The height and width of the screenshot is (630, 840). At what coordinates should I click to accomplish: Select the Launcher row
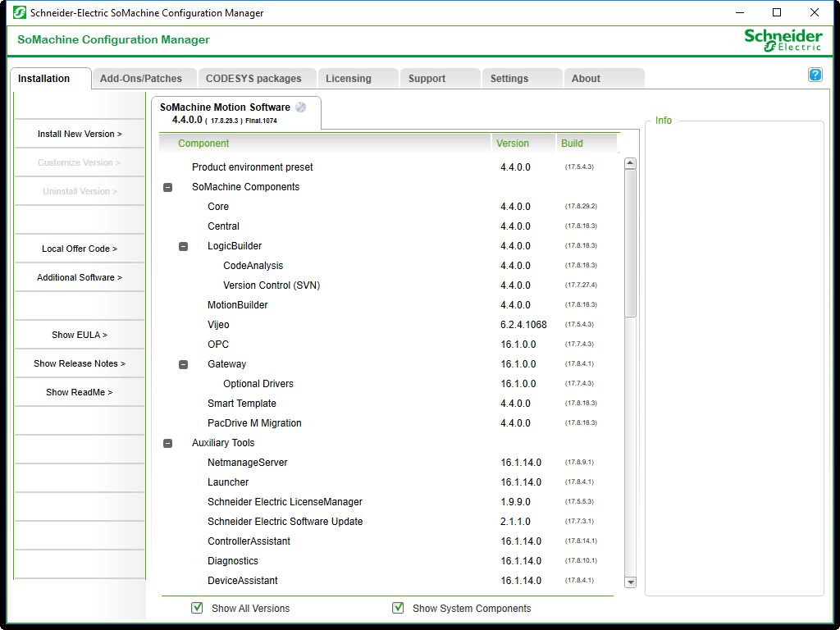pyautogui.click(x=390, y=482)
